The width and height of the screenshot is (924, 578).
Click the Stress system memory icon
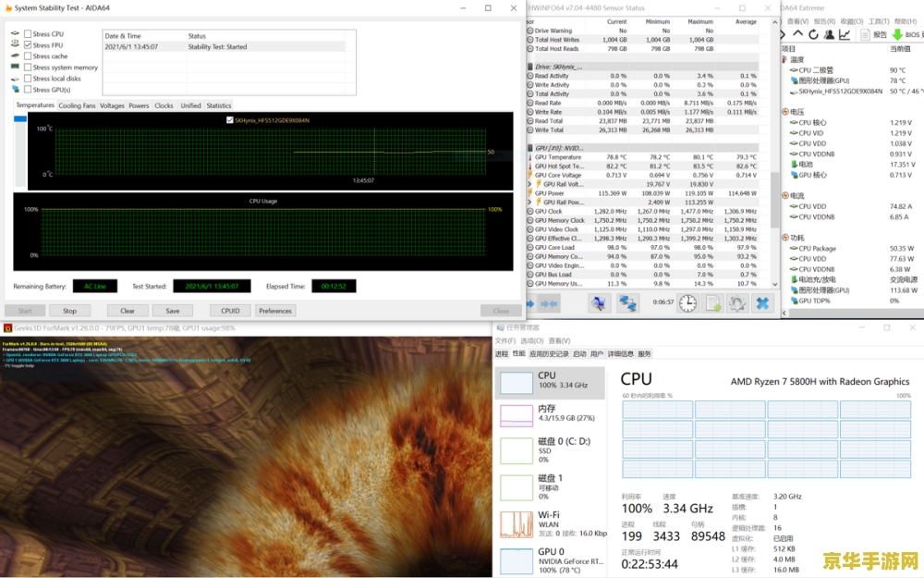[x=15, y=67]
